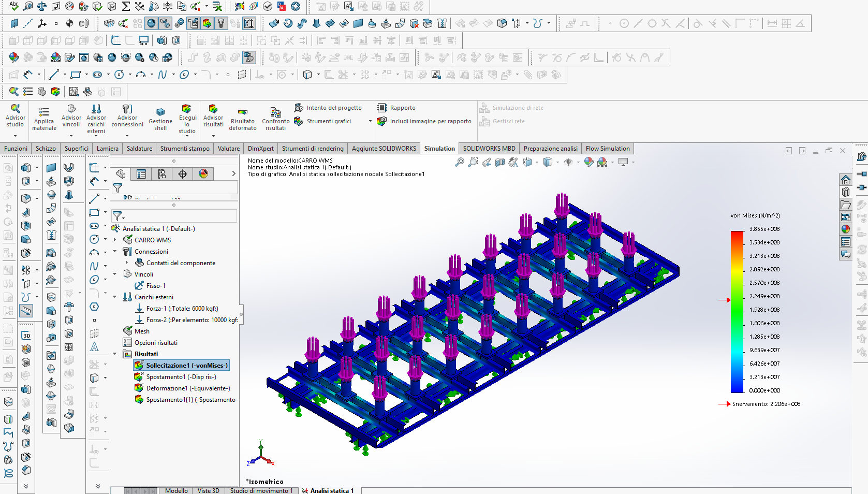
Task: Click the Rapporto report icon
Action: [382, 108]
